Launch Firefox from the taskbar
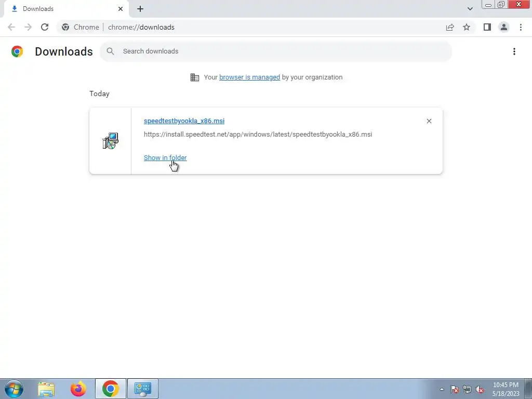The width and height of the screenshot is (532, 399). coord(78,389)
